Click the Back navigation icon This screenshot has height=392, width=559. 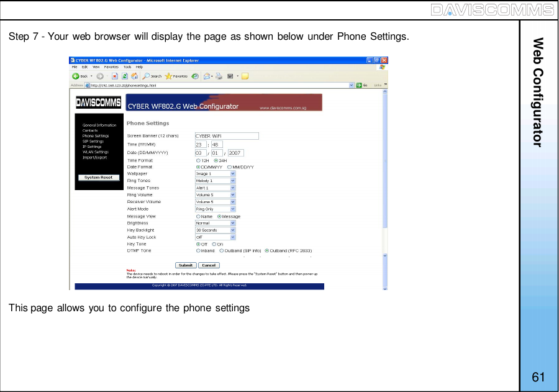tap(76, 76)
